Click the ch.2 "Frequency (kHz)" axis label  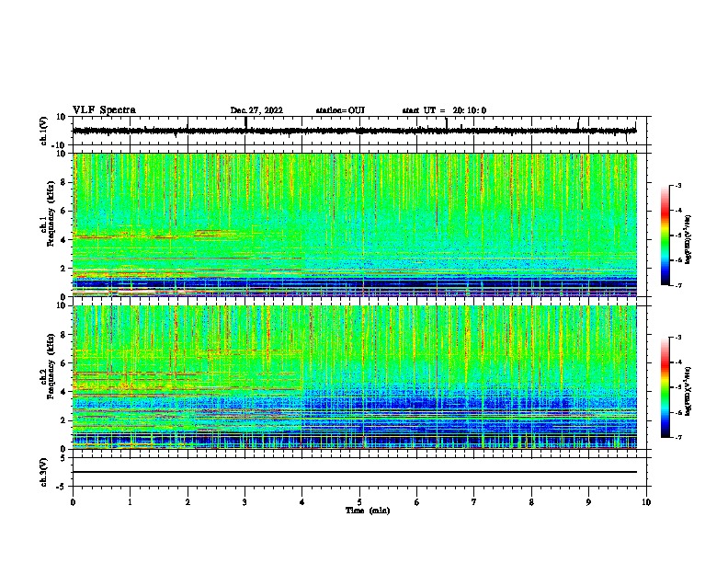click(51, 366)
